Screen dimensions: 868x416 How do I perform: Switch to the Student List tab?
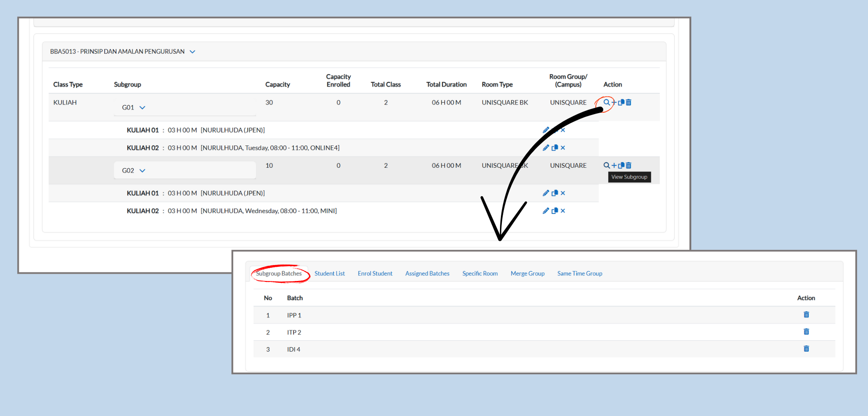pyautogui.click(x=329, y=273)
